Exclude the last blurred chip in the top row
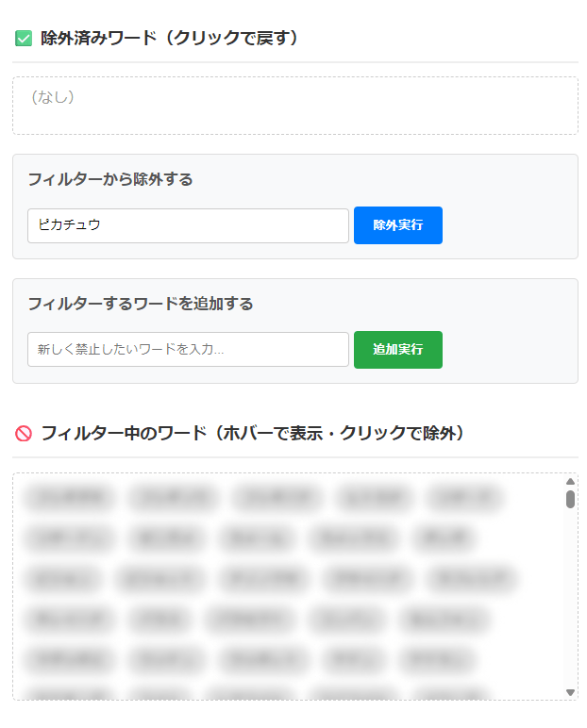 coord(463,497)
